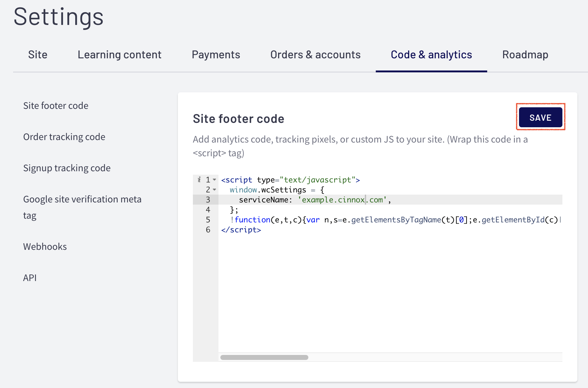Click the !function code on line 5
The width and height of the screenshot is (588, 388).
395,220
